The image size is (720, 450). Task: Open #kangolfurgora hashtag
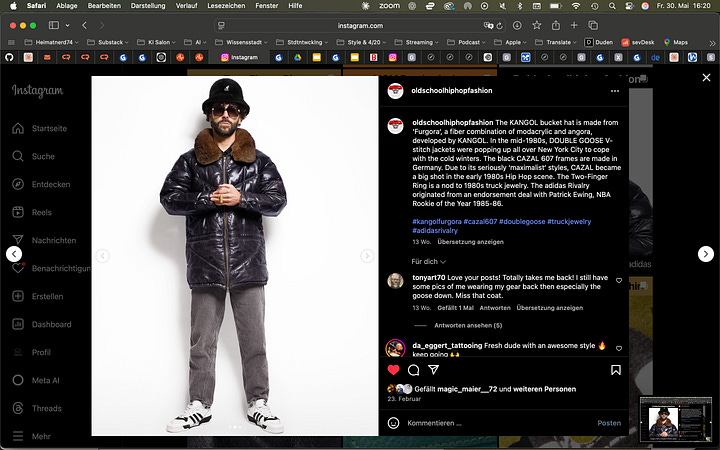[437, 221]
